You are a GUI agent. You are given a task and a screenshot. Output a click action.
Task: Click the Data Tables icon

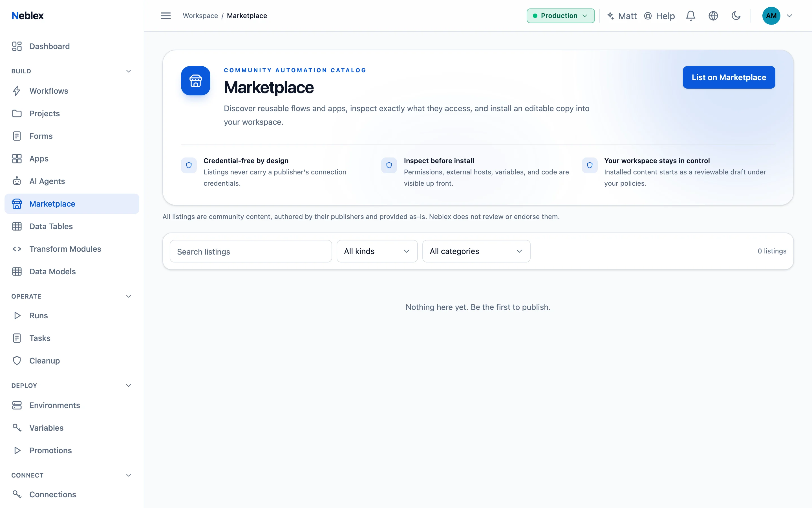coord(17,226)
